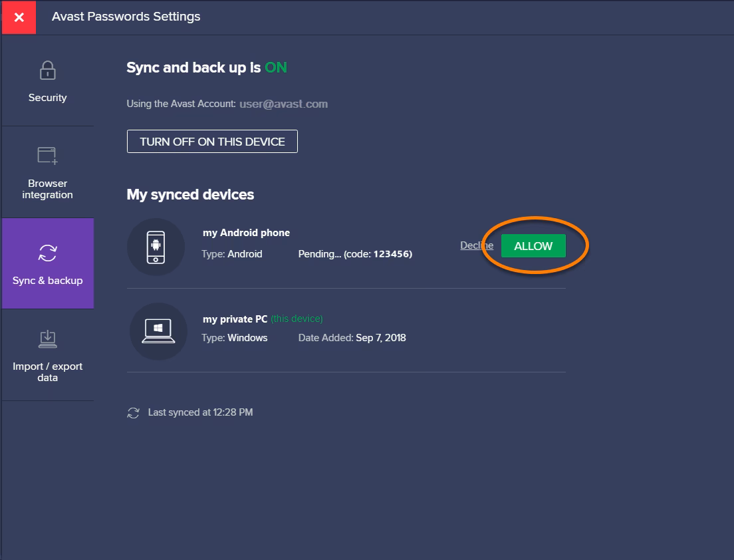The height and width of the screenshot is (560, 734).
Task: Click the 'Type: Android' text
Action: (232, 254)
